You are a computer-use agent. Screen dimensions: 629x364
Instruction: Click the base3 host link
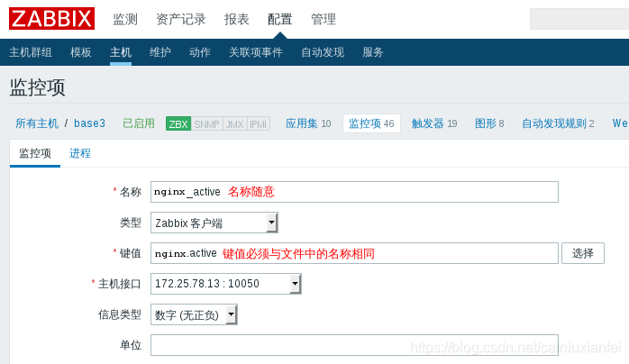click(x=89, y=123)
